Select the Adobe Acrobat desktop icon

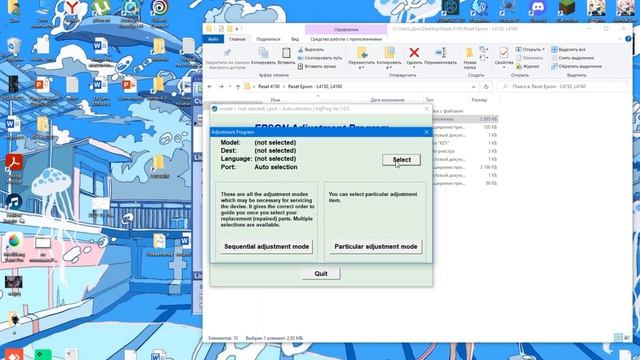tap(14, 166)
